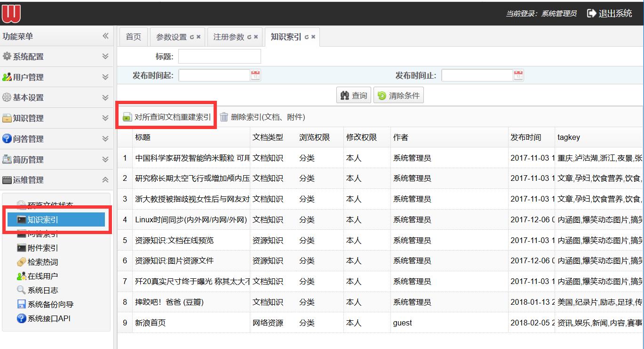
Task: Click the gear icon beside 系统配置
Action: pyautogui.click(x=7, y=56)
